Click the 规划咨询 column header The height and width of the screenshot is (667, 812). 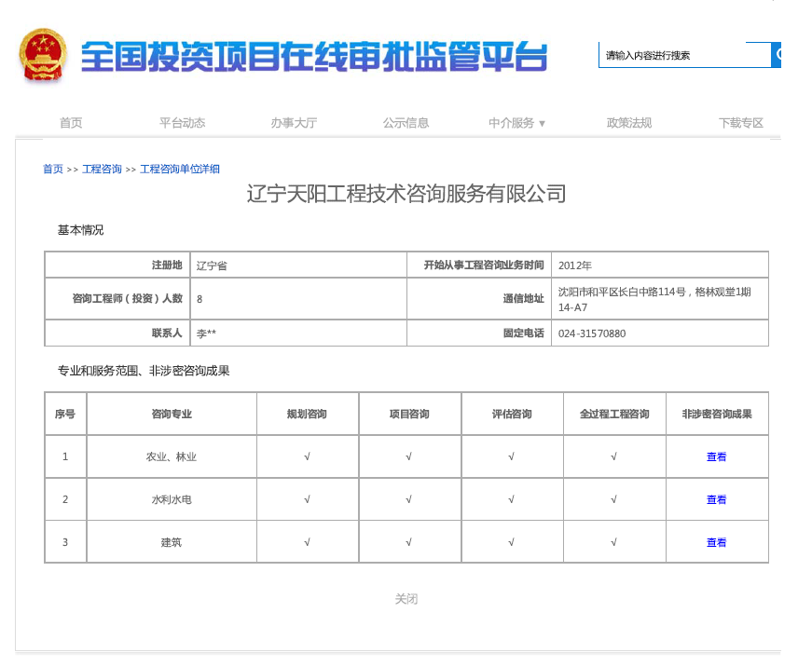[307, 414]
